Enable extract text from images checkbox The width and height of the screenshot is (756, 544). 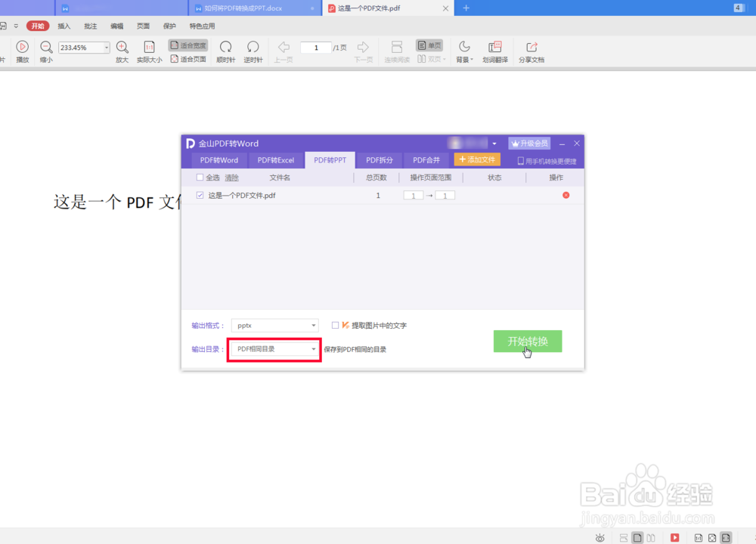click(x=335, y=325)
